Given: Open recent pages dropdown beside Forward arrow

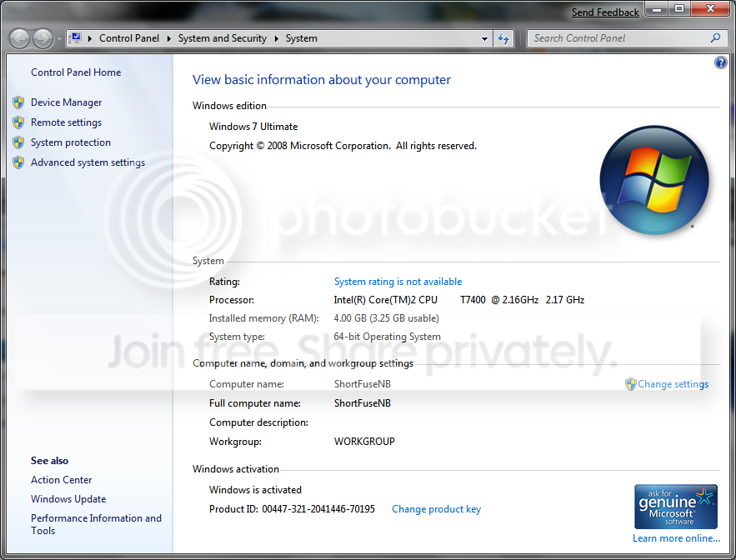Looking at the screenshot, I should [x=59, y=39].
